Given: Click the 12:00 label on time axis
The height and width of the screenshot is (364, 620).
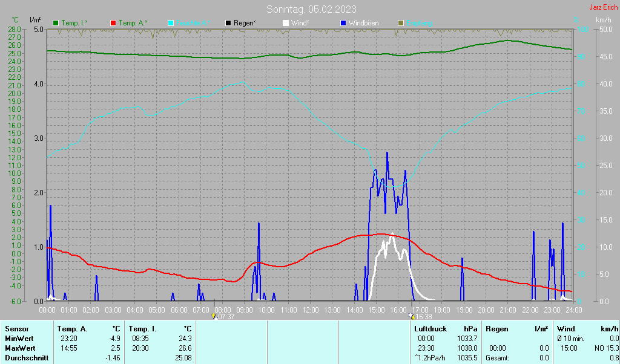Looking at the screenshot, I should [310, 310].
